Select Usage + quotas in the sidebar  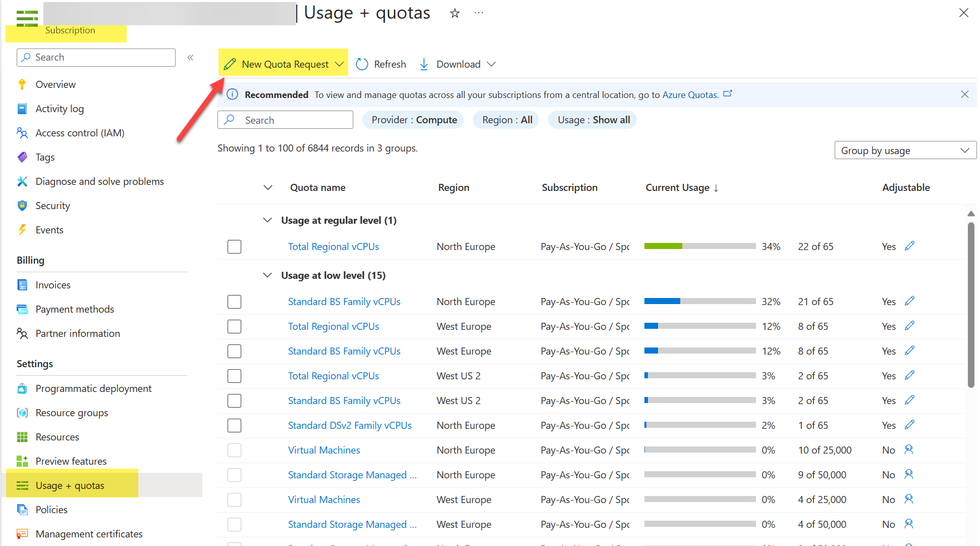[70, 485]
